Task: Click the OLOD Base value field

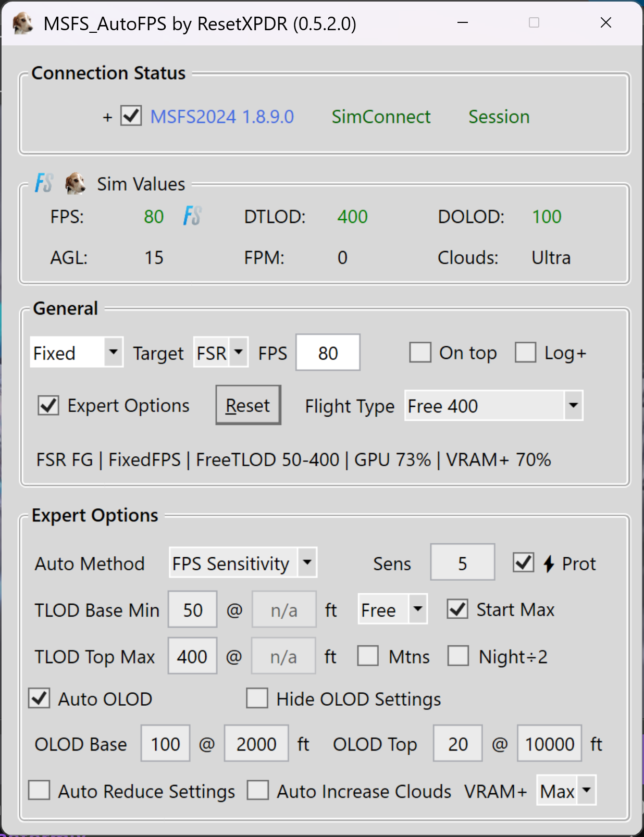Action: pos(165,744)
